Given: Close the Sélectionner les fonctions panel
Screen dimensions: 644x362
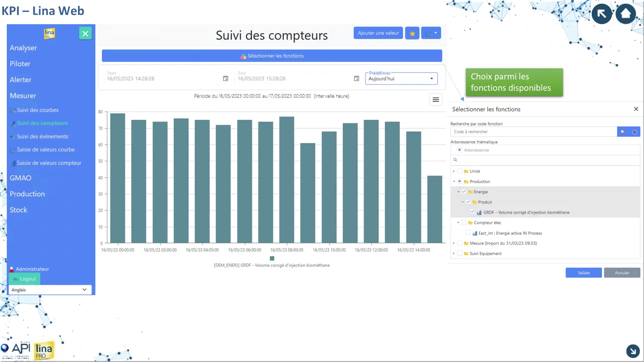Looking at the screenshot, I should pos(636,109).
